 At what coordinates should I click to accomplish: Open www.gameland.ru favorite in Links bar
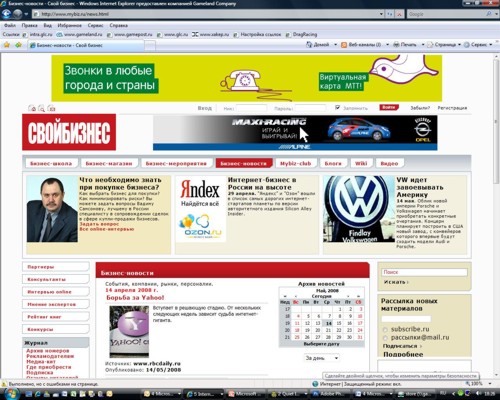point(79,34)
